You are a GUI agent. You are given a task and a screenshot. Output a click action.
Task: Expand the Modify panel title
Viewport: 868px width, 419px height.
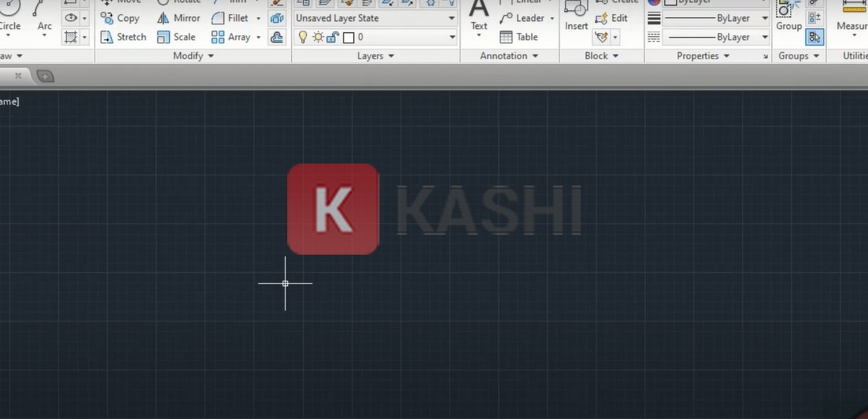tap(194, 56)
